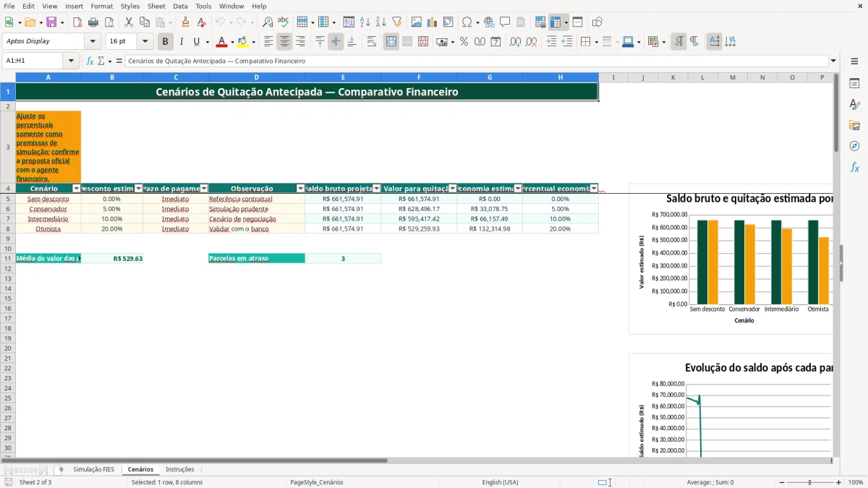Toggle Wrap Text
Image resolution: width=868 pixels, height=488 pixels.
pyautogui.click(x=372, y=42)
